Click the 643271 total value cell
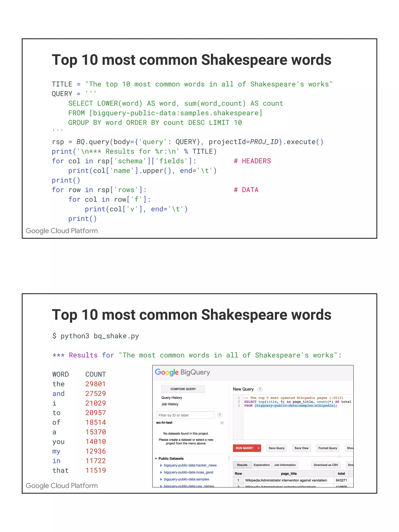399x532 pixels. coord(341,480)
